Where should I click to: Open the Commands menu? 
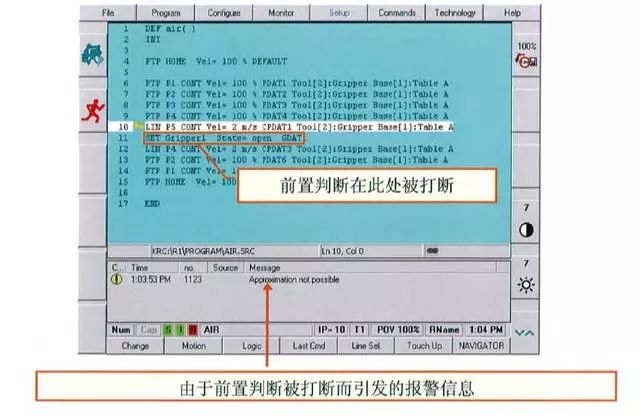coord(397,13)
